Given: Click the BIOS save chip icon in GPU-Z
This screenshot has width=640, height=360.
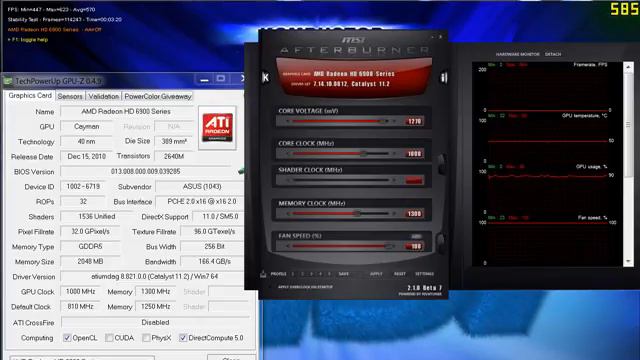Looking at the screenshot, I should pyautogui.click(x=241, y=171).
